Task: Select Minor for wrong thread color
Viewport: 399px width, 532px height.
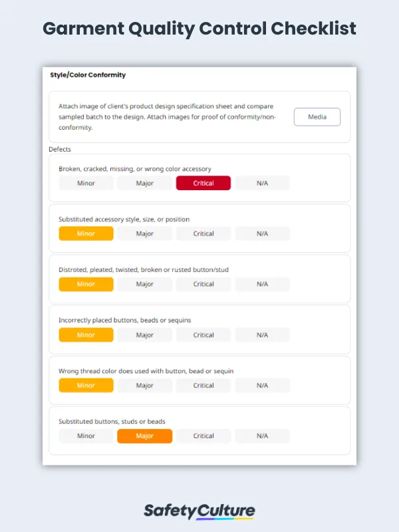Action: point(86,386)
